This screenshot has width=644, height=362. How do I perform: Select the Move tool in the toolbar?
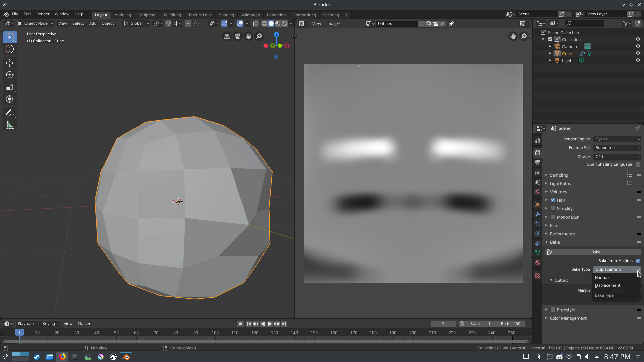10,63
